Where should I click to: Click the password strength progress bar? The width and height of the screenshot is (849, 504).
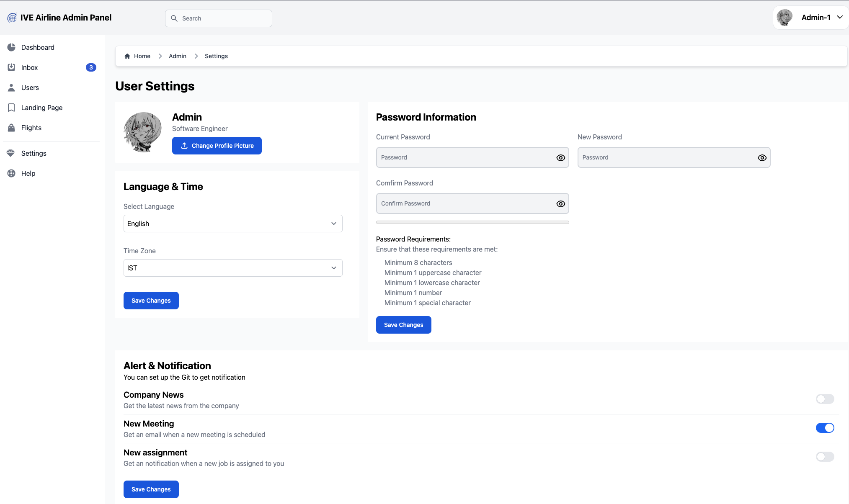tap(472, 222)
